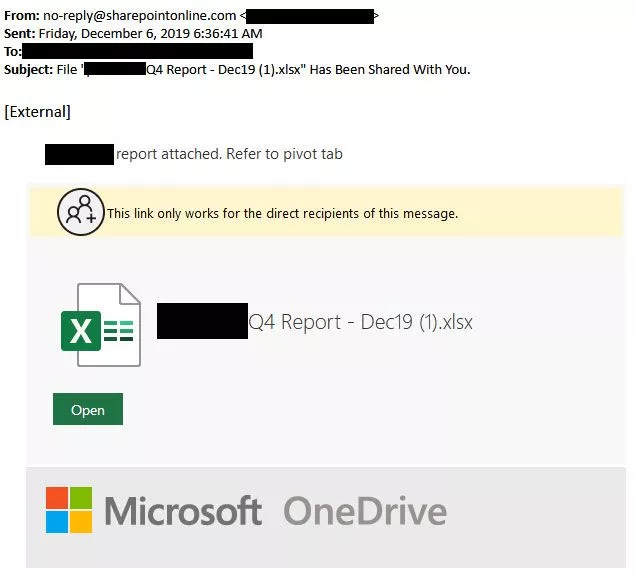Click the redacted block before file name
This screenshot has height=581, width=636.
(x=202, y=322)
